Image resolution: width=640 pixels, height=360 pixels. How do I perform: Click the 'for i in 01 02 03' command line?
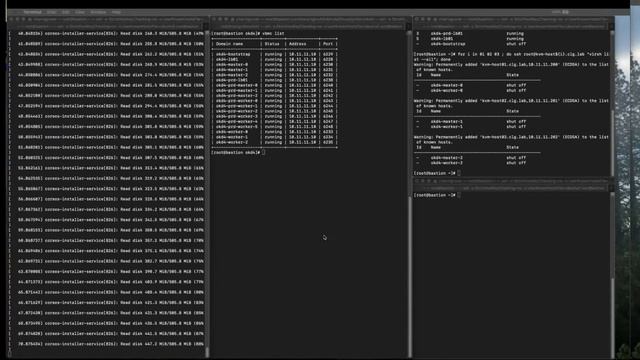point(511,57)
